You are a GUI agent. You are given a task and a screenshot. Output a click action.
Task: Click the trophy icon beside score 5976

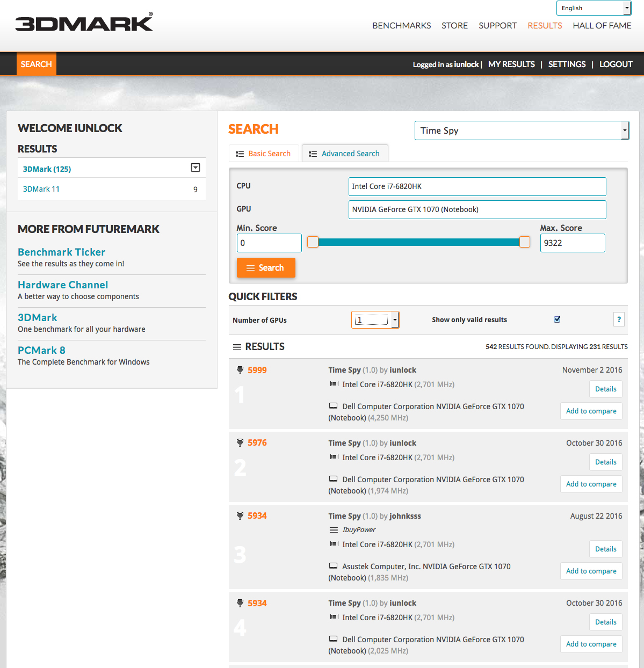240,442
